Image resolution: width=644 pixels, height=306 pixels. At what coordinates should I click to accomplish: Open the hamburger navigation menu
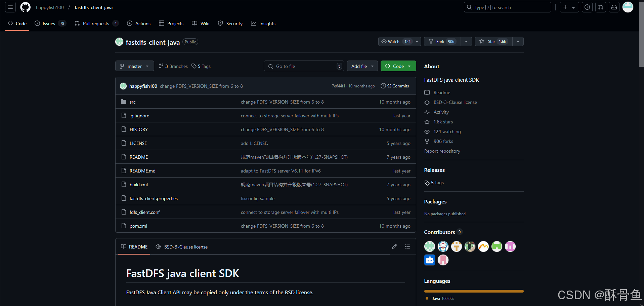[10, 7]
